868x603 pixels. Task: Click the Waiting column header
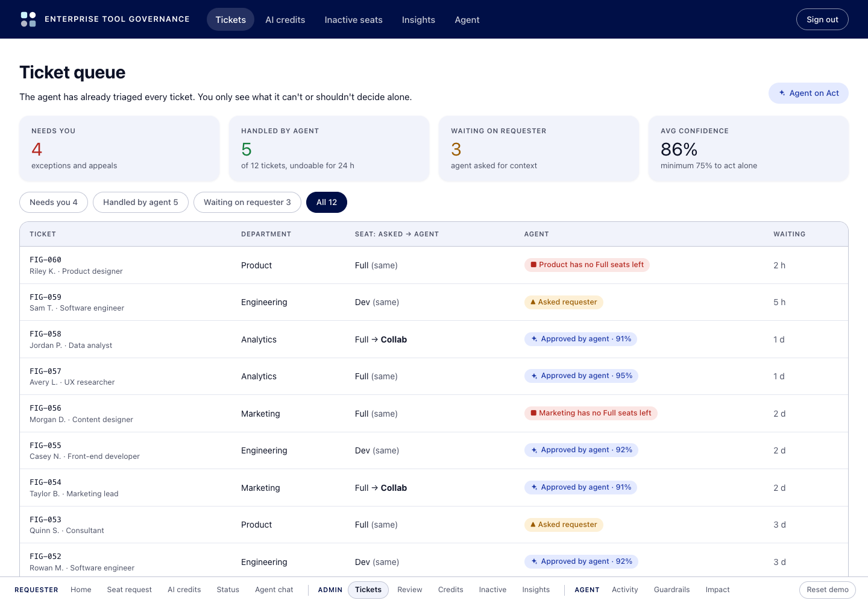(790, 234)
